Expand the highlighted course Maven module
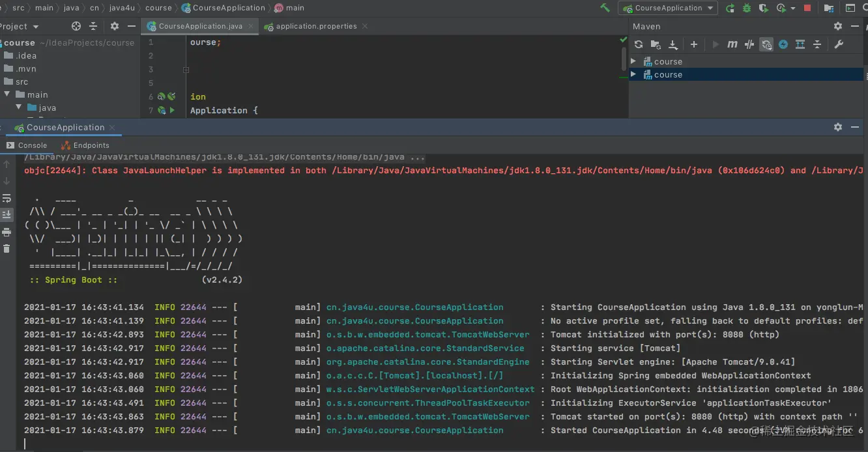 (x=632, y=74)
